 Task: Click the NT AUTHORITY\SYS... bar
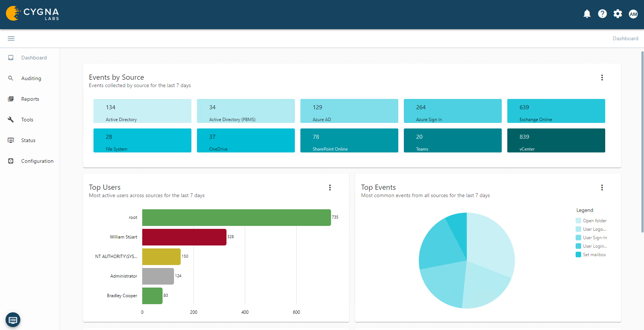(x=161, y=257)
